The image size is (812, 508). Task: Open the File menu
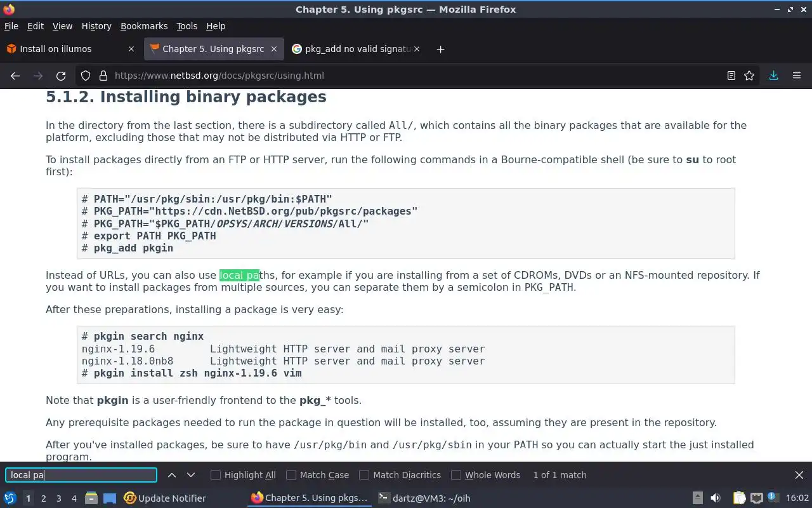point(11,26)
